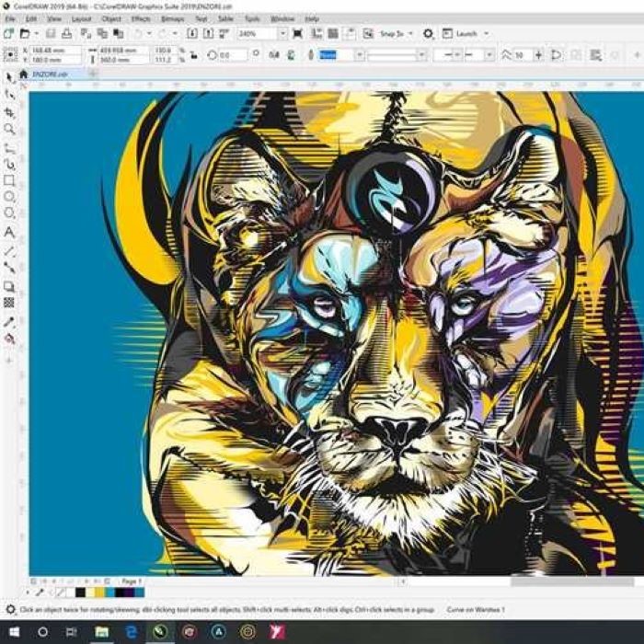The image size is (644, 644).
Task: Select the Freehand drawing tool
Action: (9, 148)
